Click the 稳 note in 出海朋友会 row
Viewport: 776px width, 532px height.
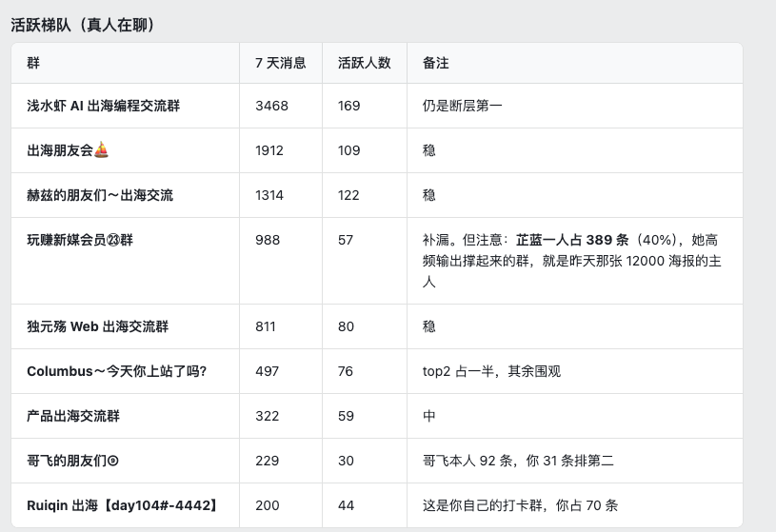429,150
